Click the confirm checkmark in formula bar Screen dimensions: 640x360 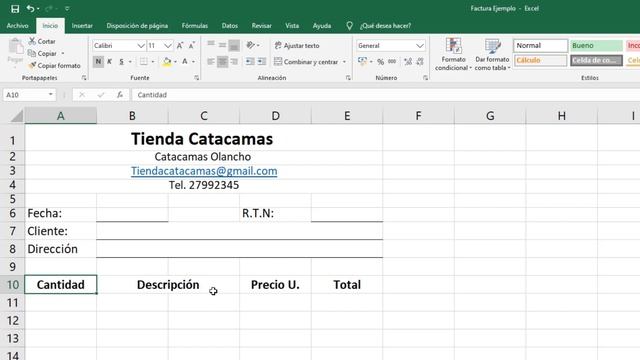coord(101,95)
